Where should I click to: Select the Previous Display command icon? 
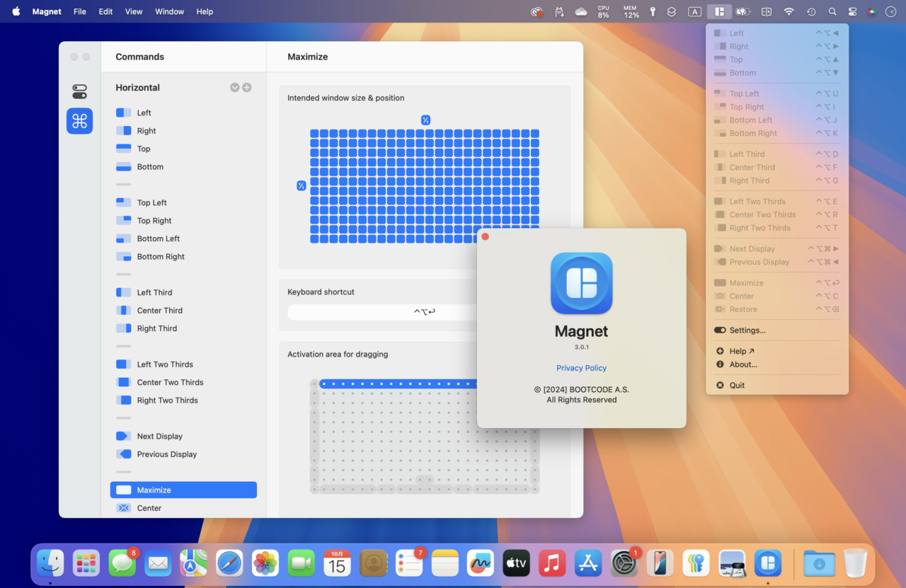tap(124, 454)
